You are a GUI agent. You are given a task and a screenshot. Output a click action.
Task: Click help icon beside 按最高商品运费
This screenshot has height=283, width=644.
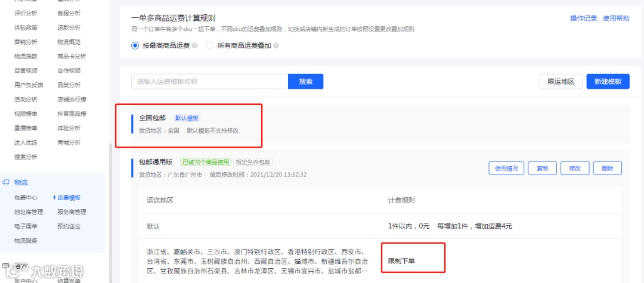194,46
